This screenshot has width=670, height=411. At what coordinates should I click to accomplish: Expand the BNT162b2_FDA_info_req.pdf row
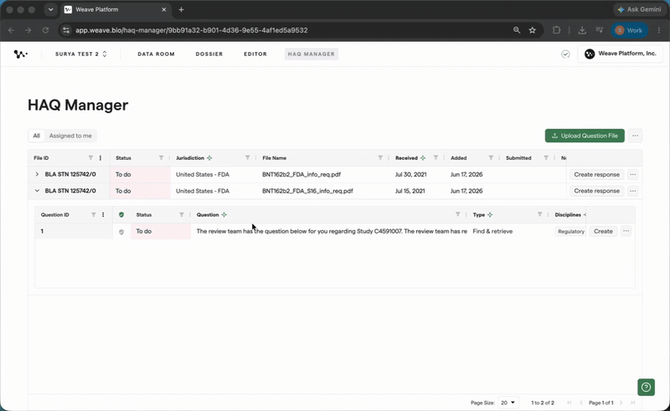click(x=37, y=174)
